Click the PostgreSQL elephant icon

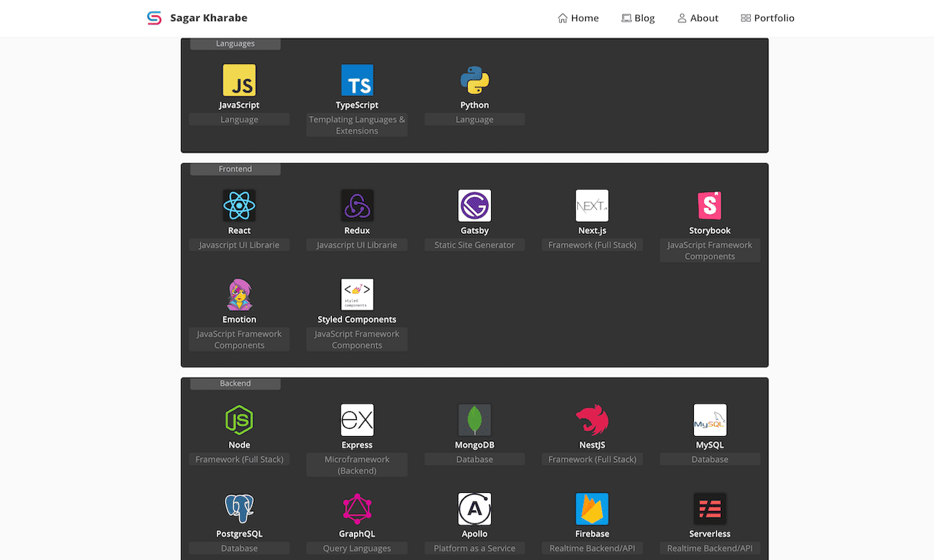tap(239, 509)
